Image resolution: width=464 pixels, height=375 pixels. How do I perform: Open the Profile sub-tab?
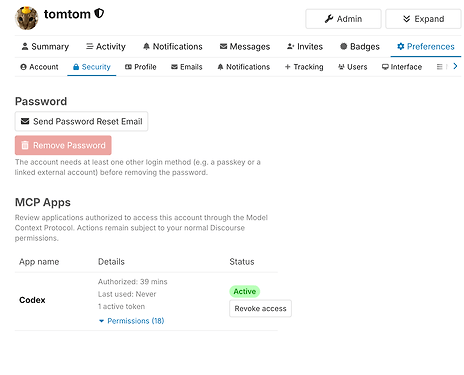pyautogui.click(x=140, y=67)
